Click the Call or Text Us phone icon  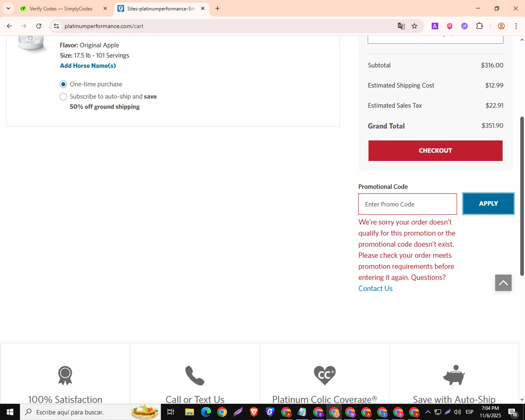point(195,376)
